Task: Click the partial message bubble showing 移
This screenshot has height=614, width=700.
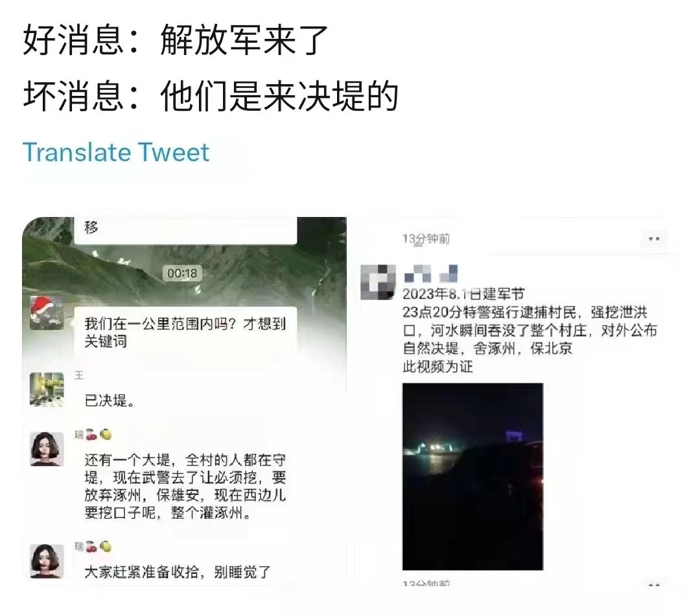Action: 185,231
